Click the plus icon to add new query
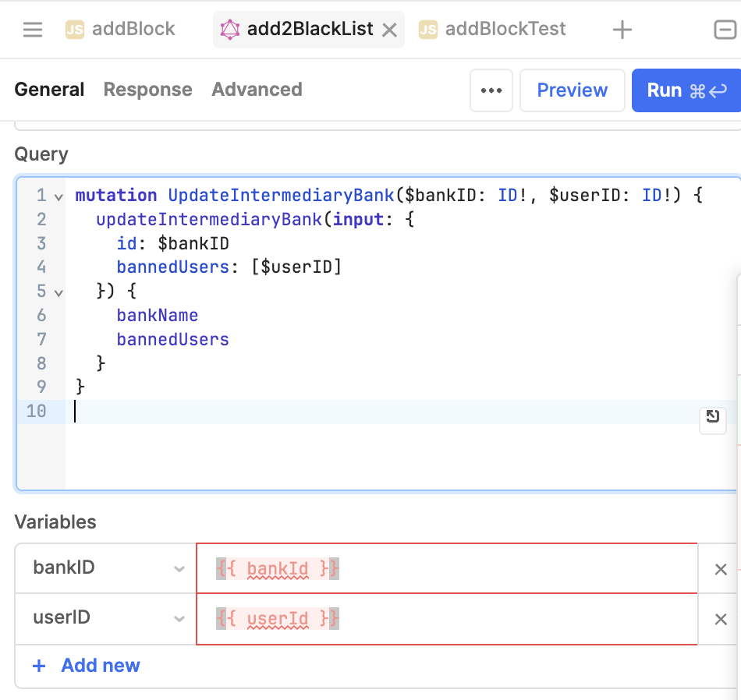 (622, 30)
